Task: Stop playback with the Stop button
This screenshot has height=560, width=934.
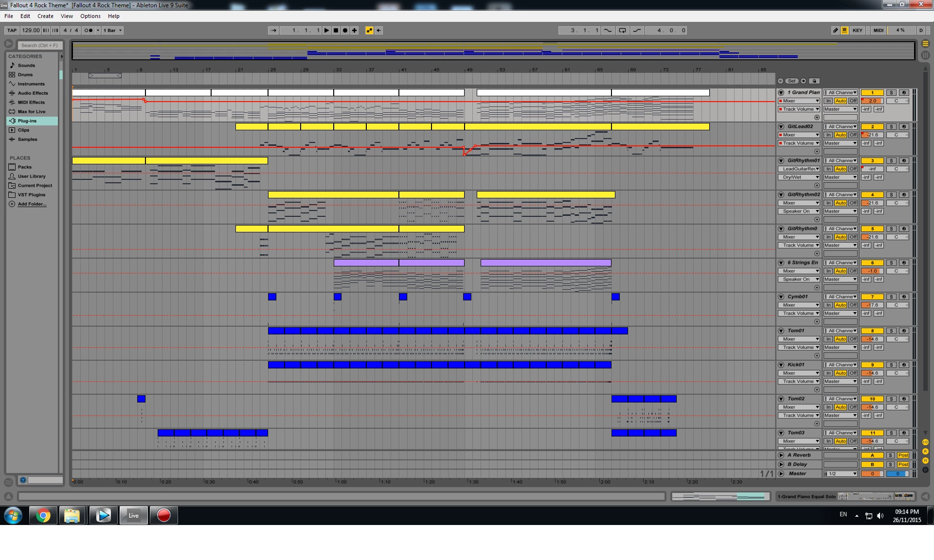Action: point(336,30)
